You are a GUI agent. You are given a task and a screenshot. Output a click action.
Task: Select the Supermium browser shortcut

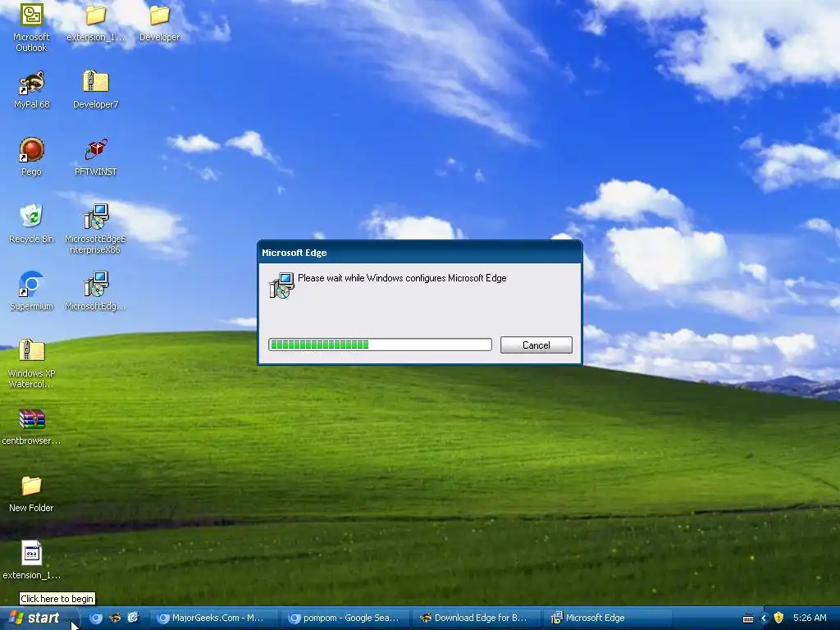pos(31,292)
